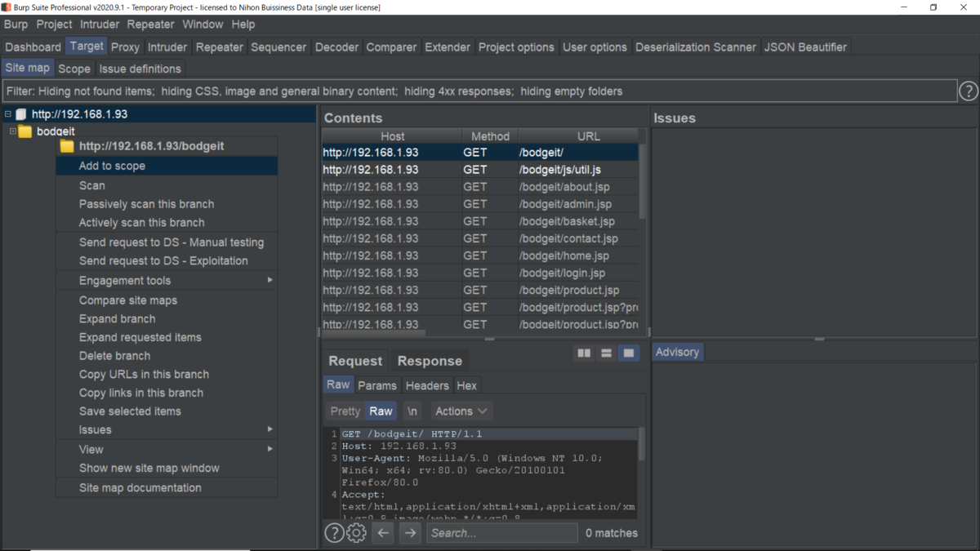Toggle the \n non-printing characters button
The height and width of the screenshot is (551, 980).
(412, 411)
